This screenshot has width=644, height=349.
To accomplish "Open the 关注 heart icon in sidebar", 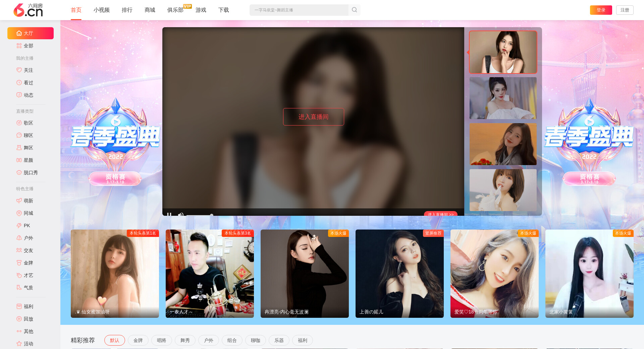I will [x=19, y=70].
